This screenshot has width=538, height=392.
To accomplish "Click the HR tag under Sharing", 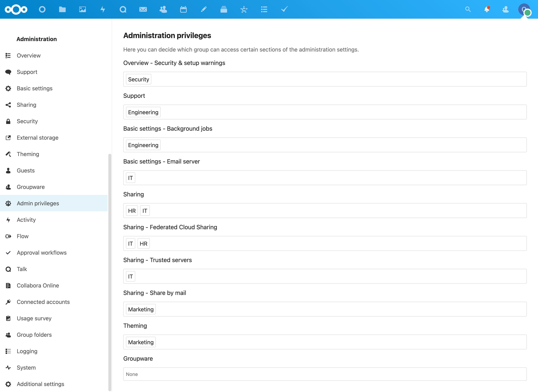I will pos(132,211).
